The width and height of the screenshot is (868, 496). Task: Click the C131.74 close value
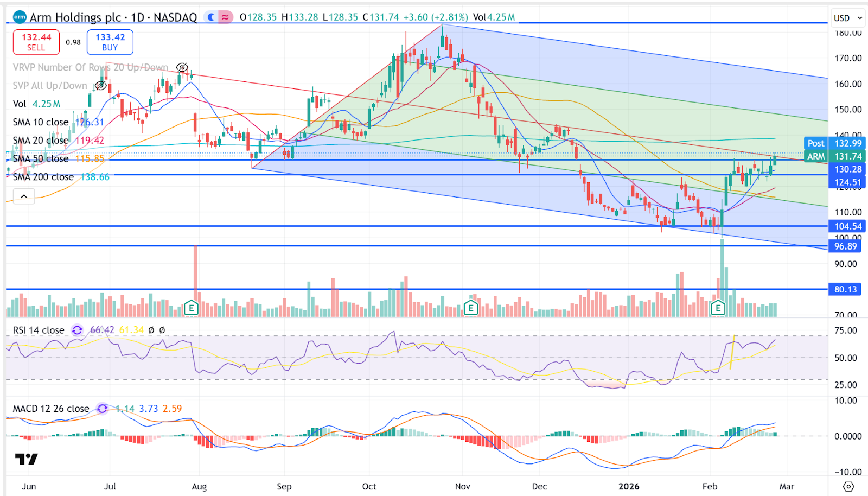381,17
